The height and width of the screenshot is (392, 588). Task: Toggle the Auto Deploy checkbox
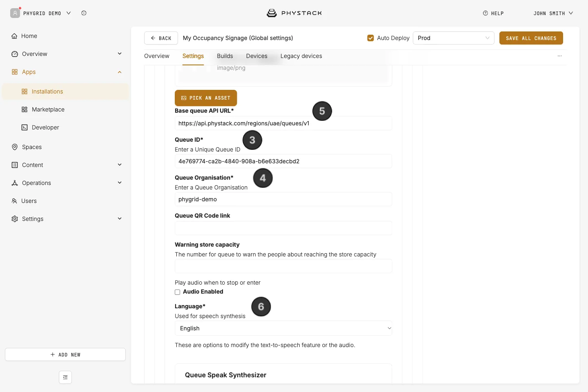point(371,38)
